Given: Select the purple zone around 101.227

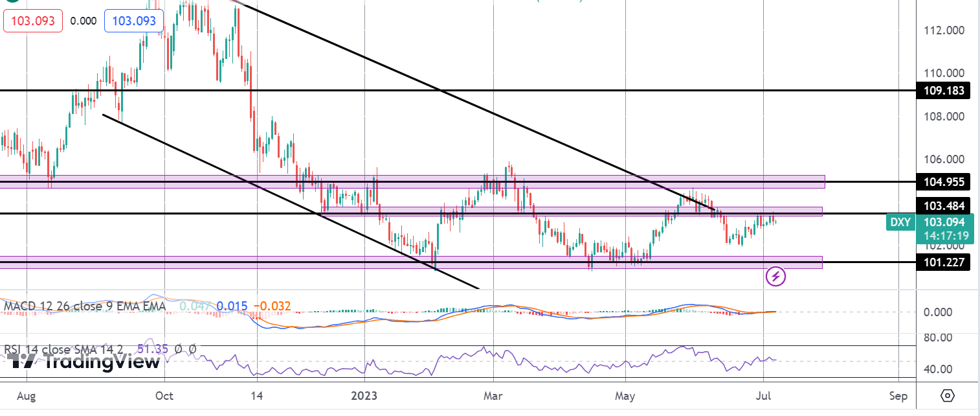Looking at the screenshot, I should [411, 262].
